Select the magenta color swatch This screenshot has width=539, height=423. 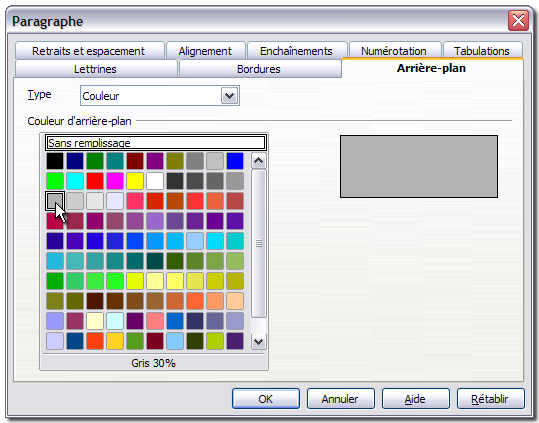click(x=115, y=181)
